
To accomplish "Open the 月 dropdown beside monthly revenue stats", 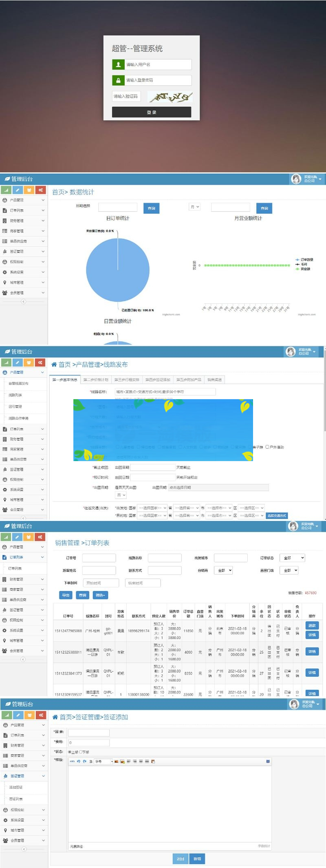I will tap(194, 207).
